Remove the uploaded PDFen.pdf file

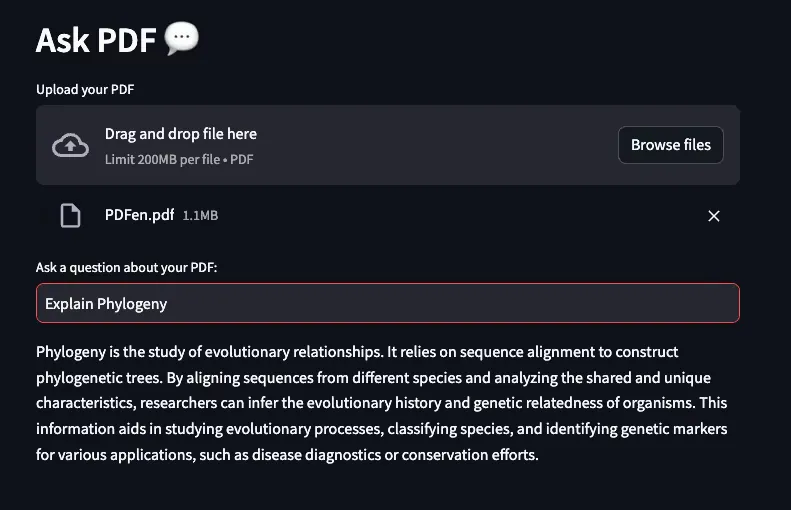(713, 216)
